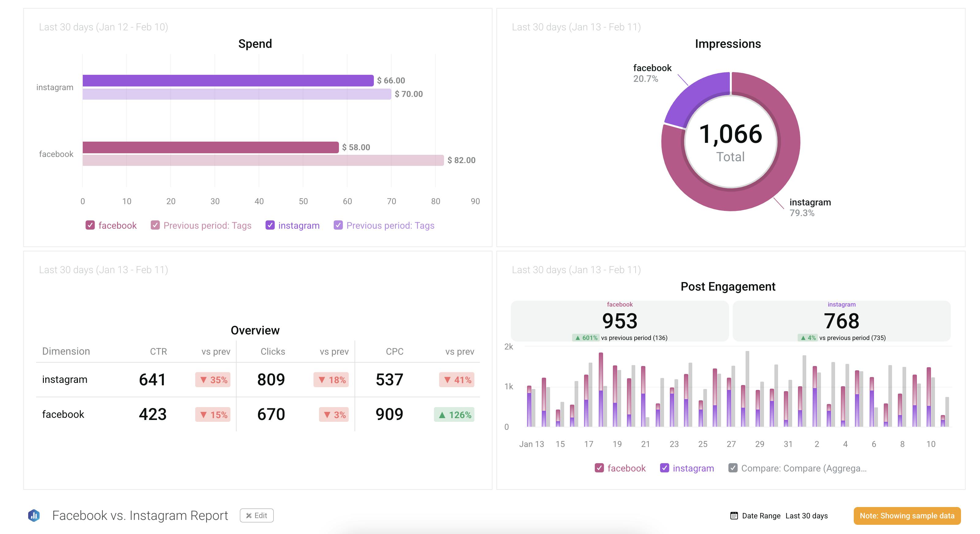
Task: Uncheck facebook in Post Engagement legend
Action: coord(599,468)
